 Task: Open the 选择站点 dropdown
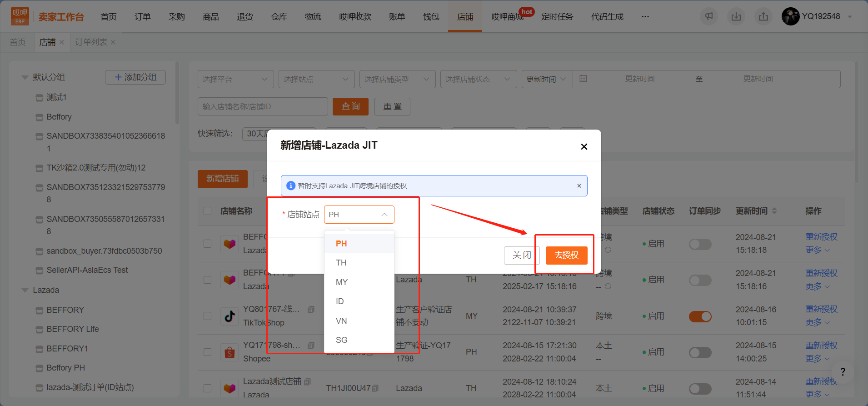(x=317, y=79)
